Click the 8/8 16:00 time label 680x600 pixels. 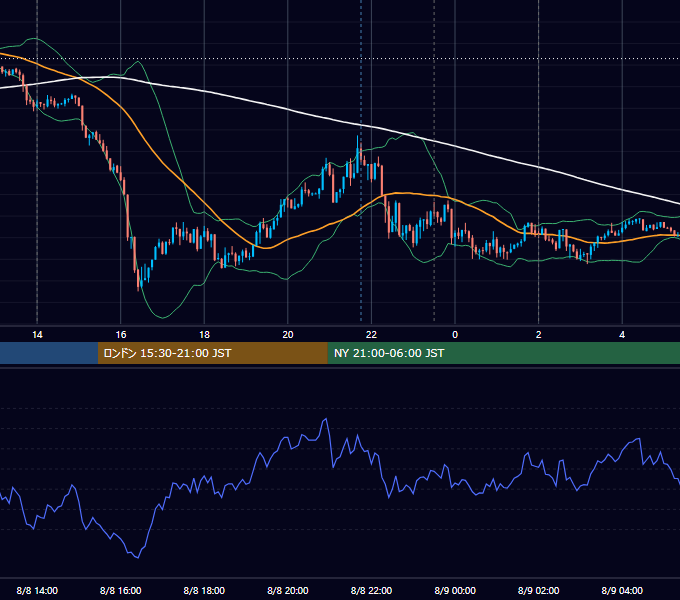(x=121, y=590)
